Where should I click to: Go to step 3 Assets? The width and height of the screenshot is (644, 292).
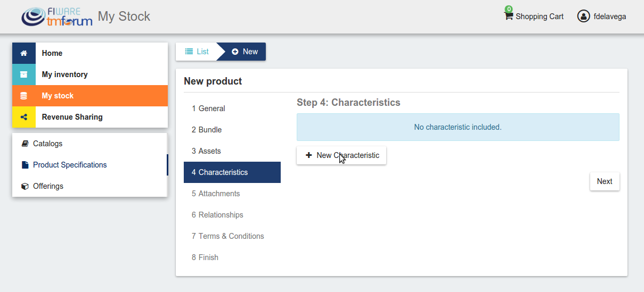[206, 151]
